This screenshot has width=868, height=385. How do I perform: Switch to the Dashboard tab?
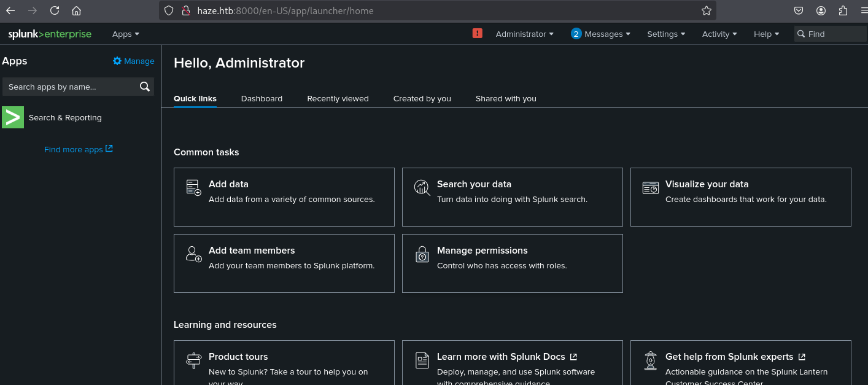(262, 98)
